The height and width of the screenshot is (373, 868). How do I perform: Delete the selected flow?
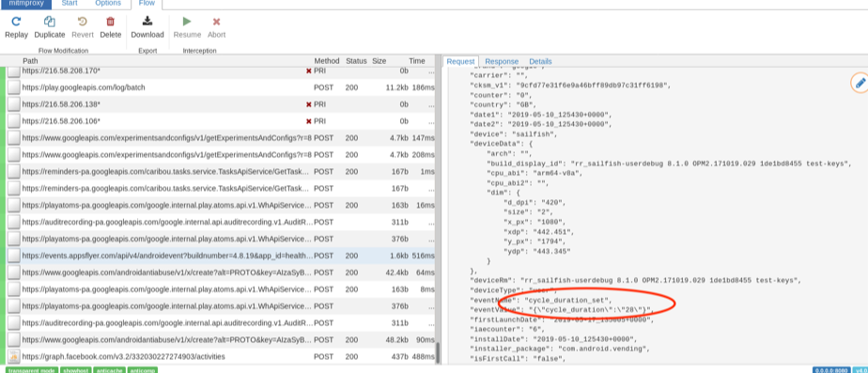pyautogui.click(x=110, y=22)
